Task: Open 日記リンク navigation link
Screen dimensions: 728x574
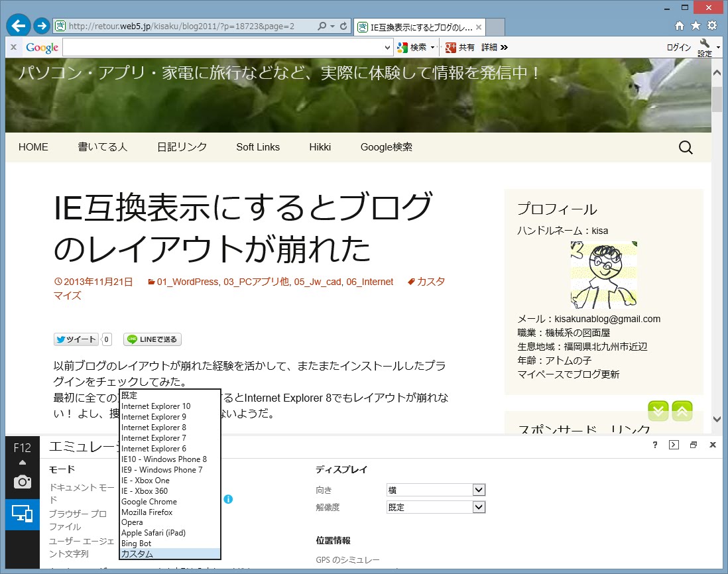Action: (182, 147)
